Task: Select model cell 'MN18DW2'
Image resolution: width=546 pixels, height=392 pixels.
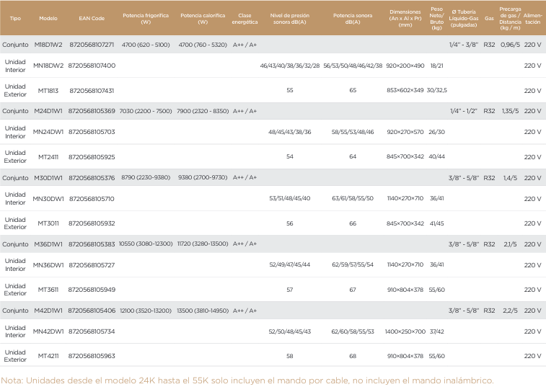Action: pos(48,66)
